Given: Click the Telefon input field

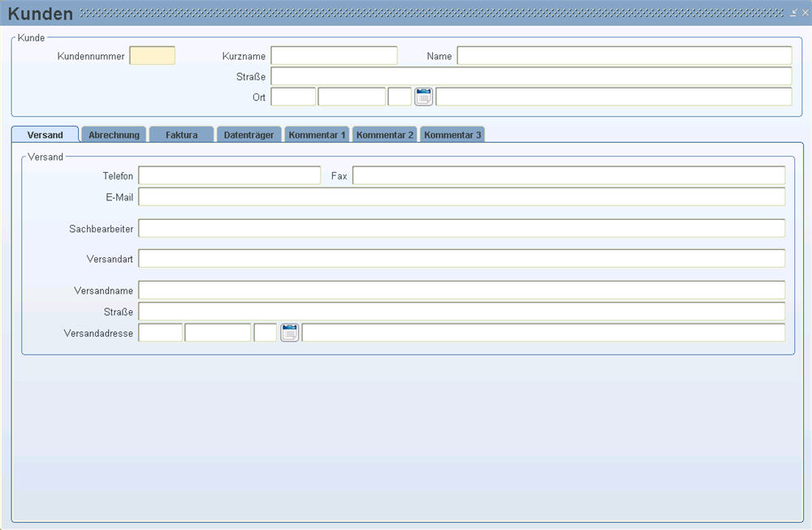Looking at the screenshot, I should pos(230,176).
